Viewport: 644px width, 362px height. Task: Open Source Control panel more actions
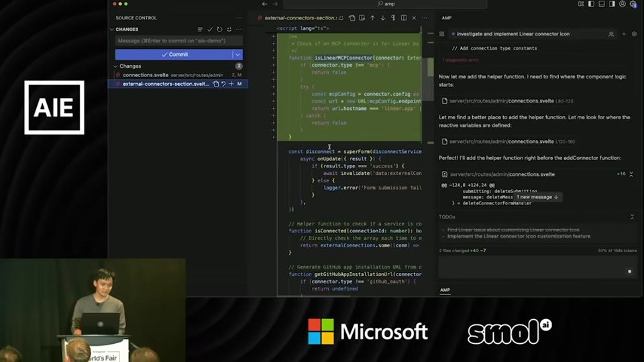(x=239, y=18)
